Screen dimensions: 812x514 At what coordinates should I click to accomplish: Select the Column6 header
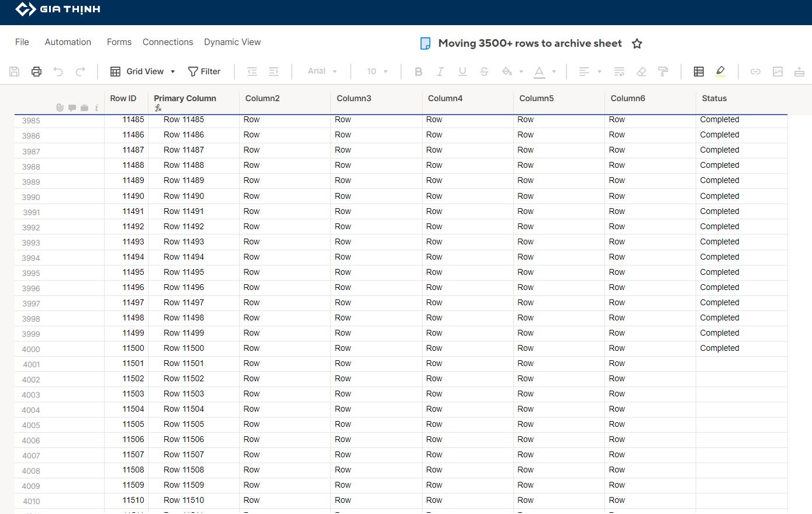pyautogui.click(x=628, y=98)
